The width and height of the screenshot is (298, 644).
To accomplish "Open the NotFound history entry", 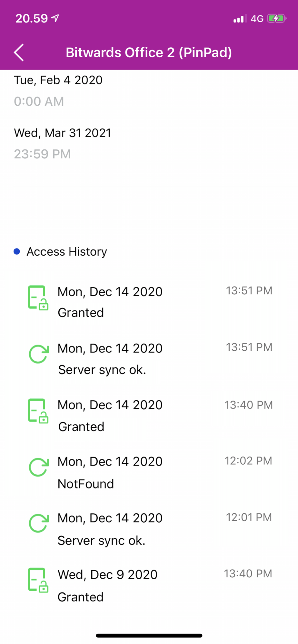I will (x=149, y=472).
